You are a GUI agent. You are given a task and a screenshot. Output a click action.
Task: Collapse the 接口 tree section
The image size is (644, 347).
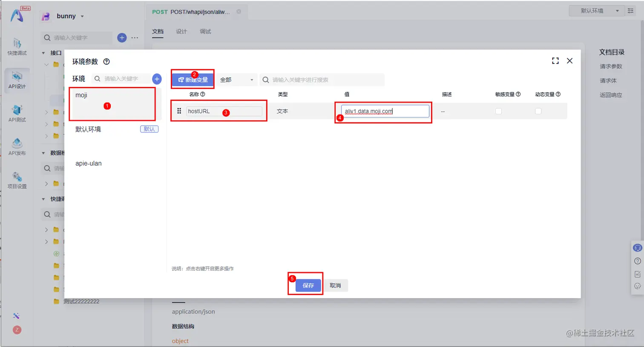[x=43, y=53]
